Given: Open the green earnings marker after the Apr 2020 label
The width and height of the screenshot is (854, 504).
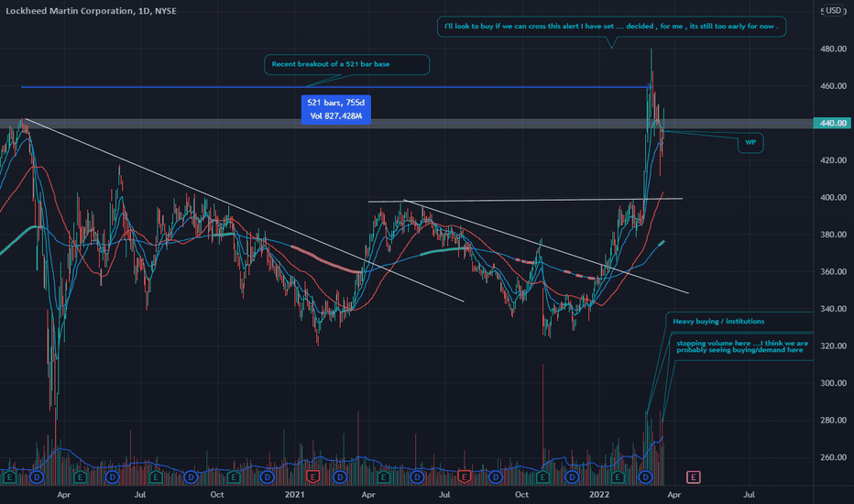Looking at the screenshot, I should tap(80, 477).
